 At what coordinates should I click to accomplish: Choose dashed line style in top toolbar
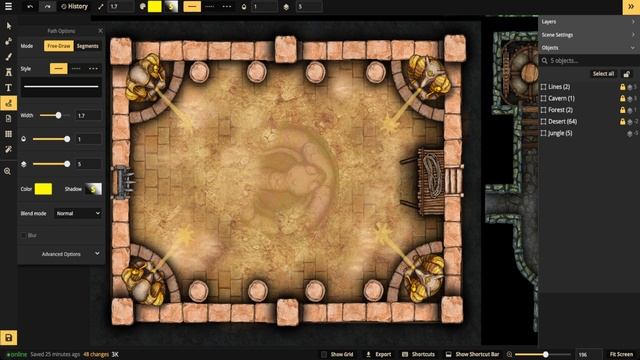click(209, 7)
